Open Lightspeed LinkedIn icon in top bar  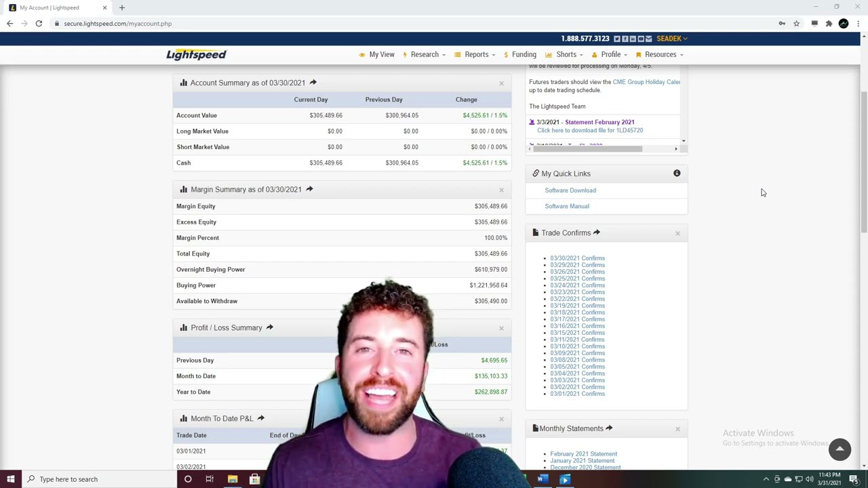pos(633,39)
